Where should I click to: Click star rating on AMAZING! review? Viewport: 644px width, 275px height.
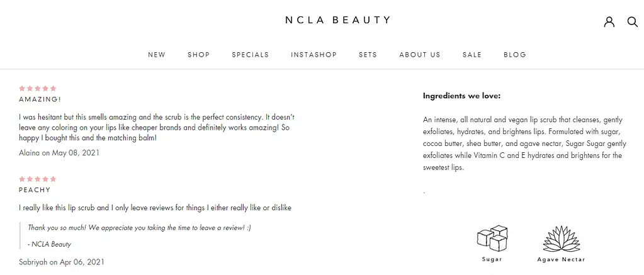click(38, 89)
